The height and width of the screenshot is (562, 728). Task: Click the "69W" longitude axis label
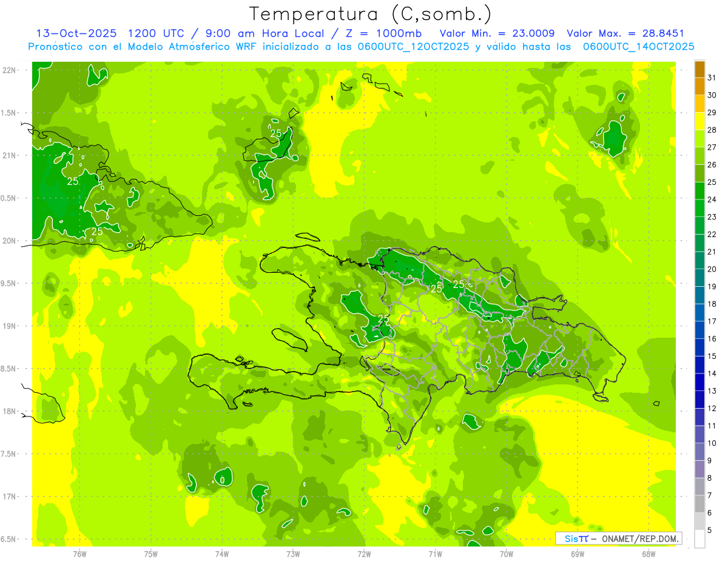click(x=578, y=554)
